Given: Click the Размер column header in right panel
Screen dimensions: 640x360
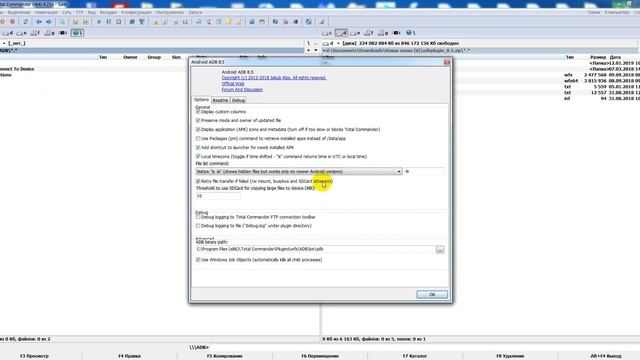Looking at the screenshot, I should (x=598, y=57).
